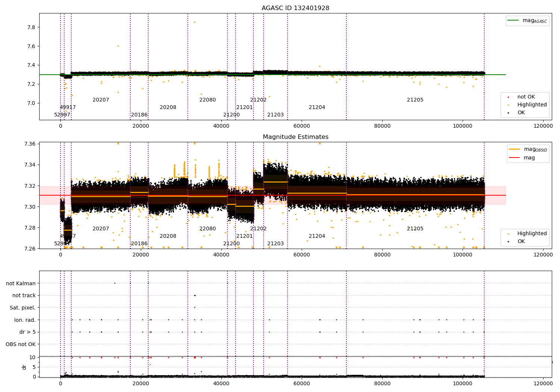Select 'Highlighted' legend entry in the top plot

tap(532, 105)
